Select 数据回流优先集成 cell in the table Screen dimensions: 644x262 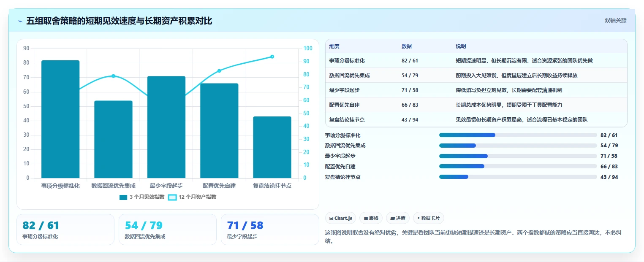coord(350,76)
